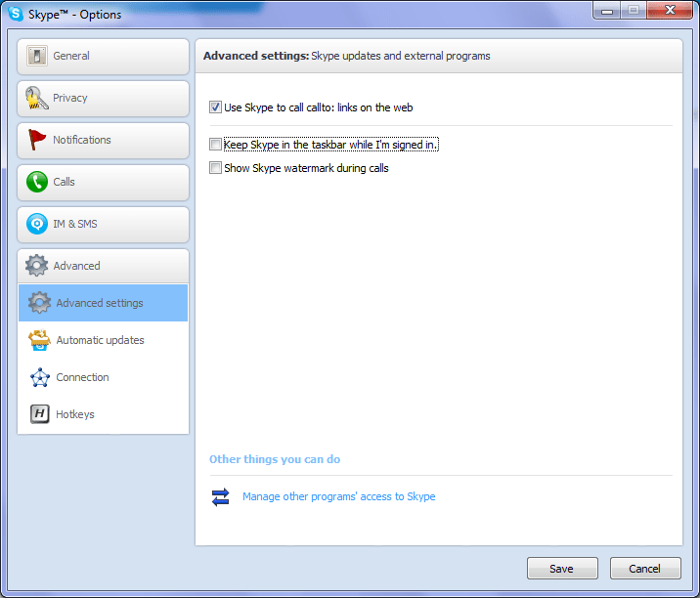Open the General options section
The width and height of the screenshot is (700, 598).
(103, 57)
